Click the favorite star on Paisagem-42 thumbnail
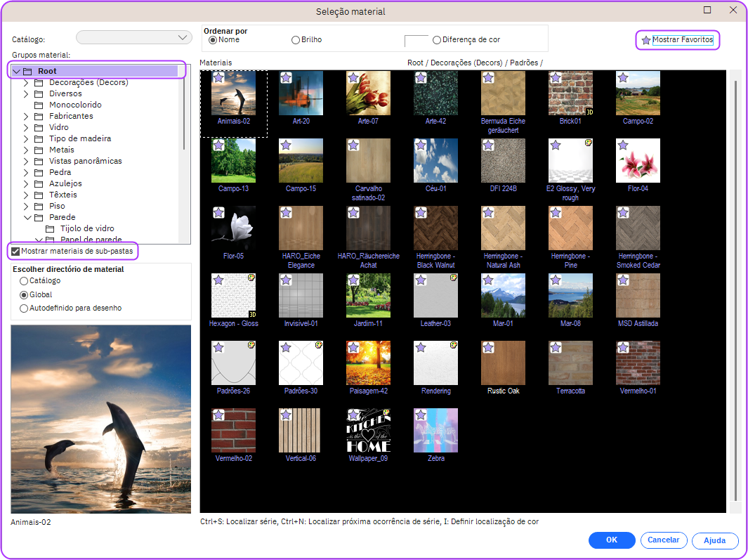The width and height of the screenshot is (748, 560). pyautogui.click(x=353, y=348)
